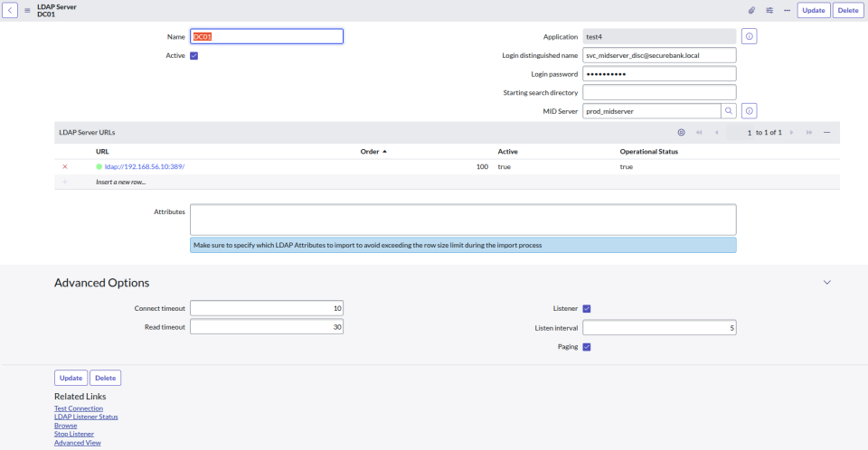Toggle the Listener checkbox

(x=587, y=309)
